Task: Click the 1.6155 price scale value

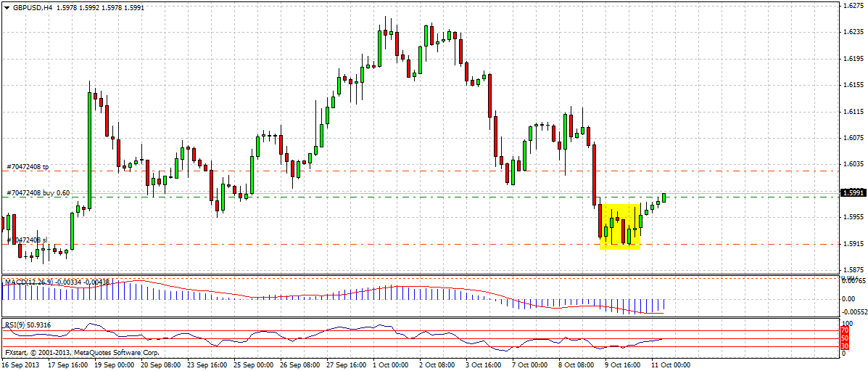Action: click(x=853, y=85)
